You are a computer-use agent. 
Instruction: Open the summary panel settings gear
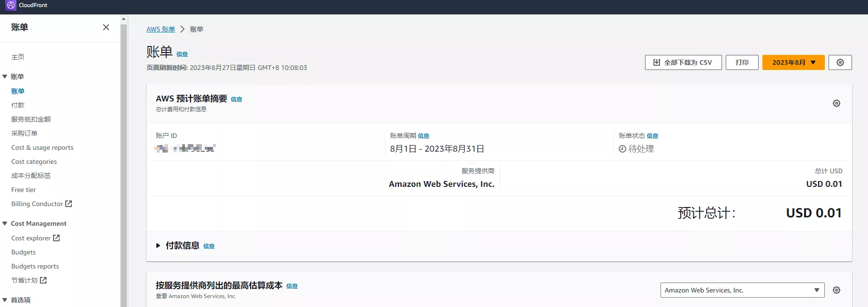837,103
